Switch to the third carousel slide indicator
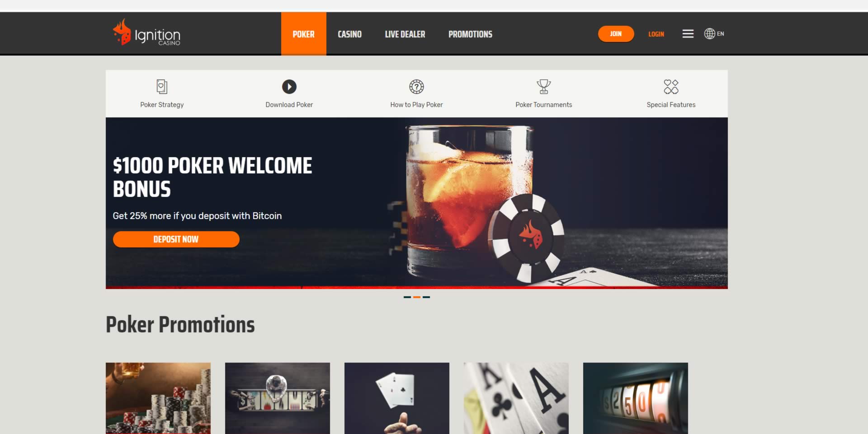This screenshot has height=434, width=868. (426, 297)
